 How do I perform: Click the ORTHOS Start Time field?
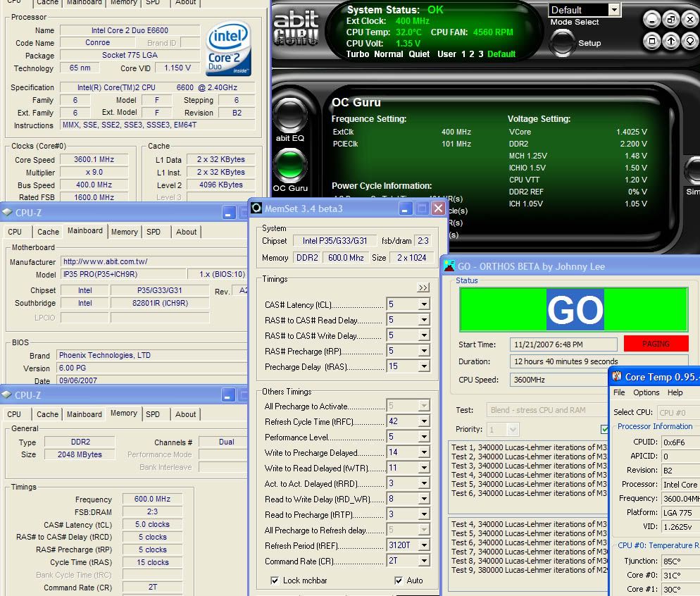pyautogui.click(x=563, y=344)
